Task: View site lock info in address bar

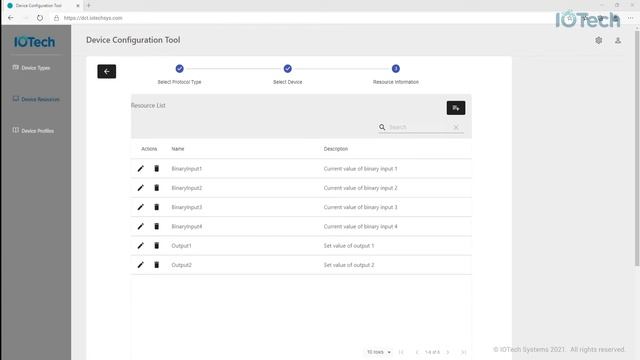Action: 56,18
